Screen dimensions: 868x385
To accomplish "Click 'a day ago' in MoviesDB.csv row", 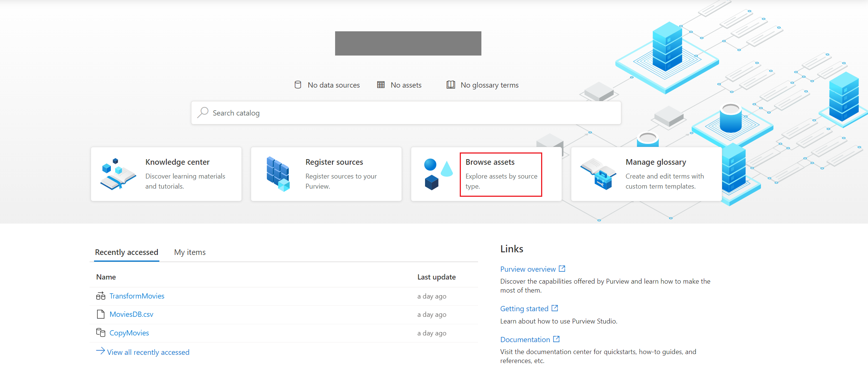I will click(432, 315).
